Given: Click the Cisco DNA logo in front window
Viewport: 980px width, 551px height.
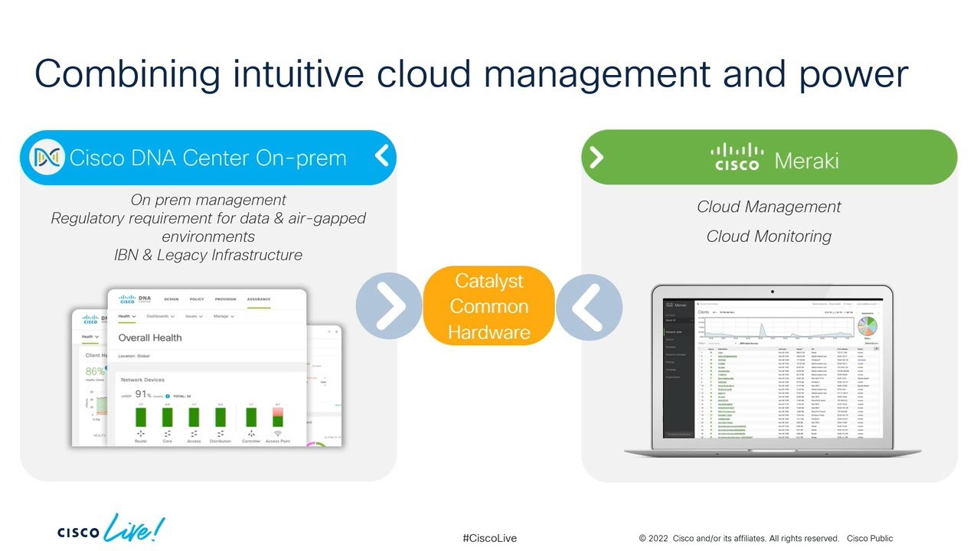Looking at the screenshot, I should click(136, 299).
